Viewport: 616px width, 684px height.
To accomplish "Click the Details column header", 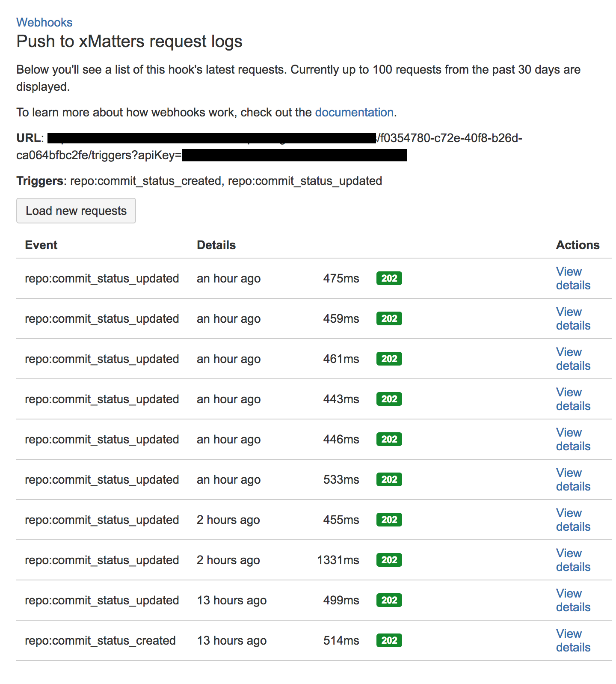I will tap(216, 245).
